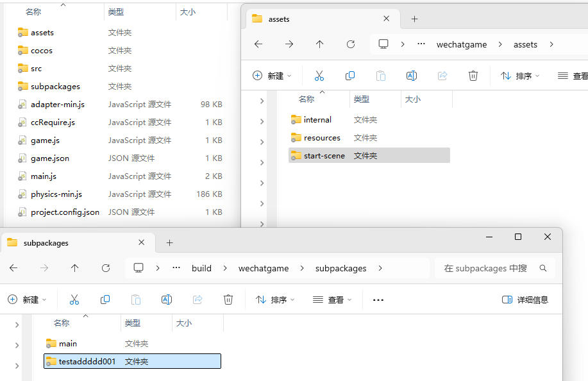
Task: Refresh the assets window
Action: [351, 44]
